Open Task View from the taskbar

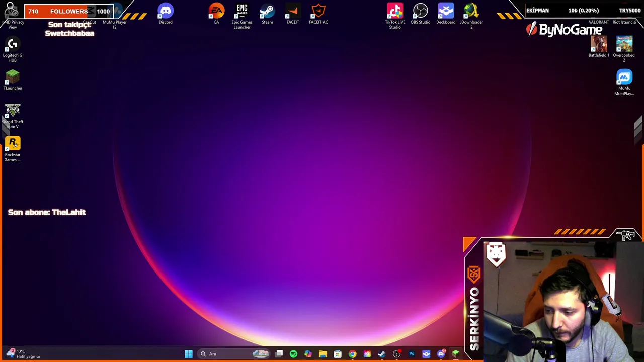pyautogui.click(x=279, y=354)
